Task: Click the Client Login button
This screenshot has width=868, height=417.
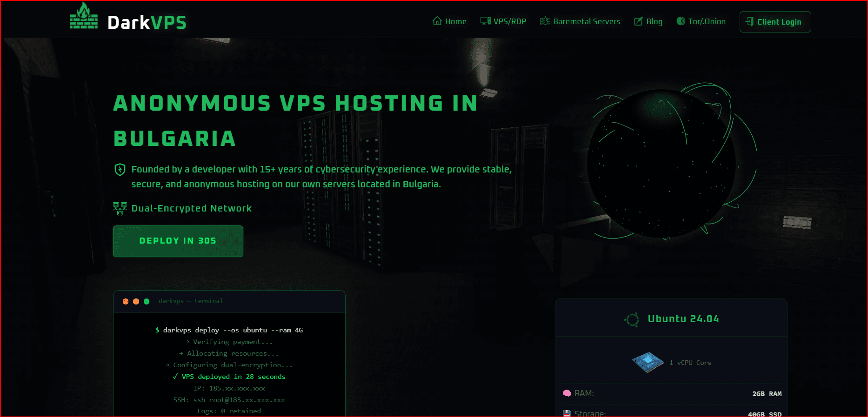Action: 775,22
